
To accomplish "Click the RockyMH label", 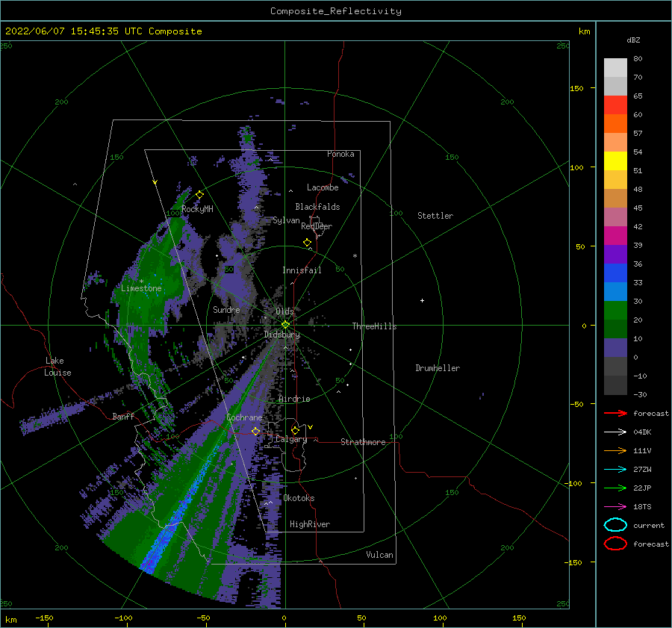I will point(198,209).
